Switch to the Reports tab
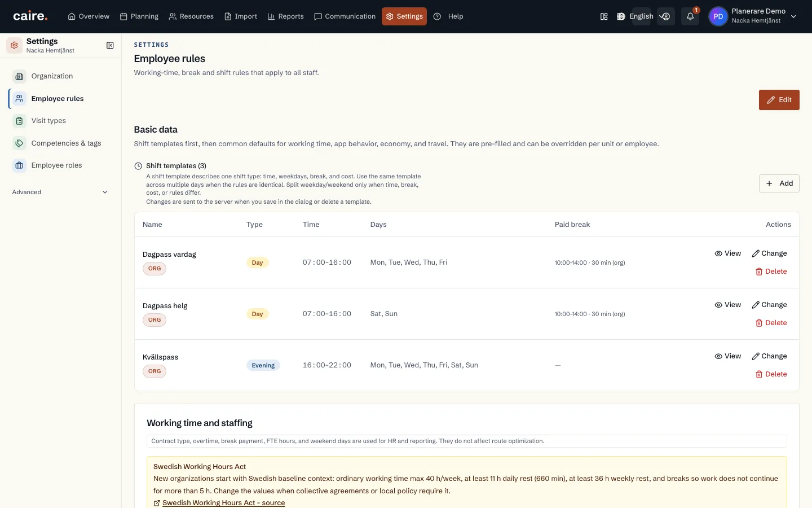The width and height of the screenshot is (812, 508). 285,16
